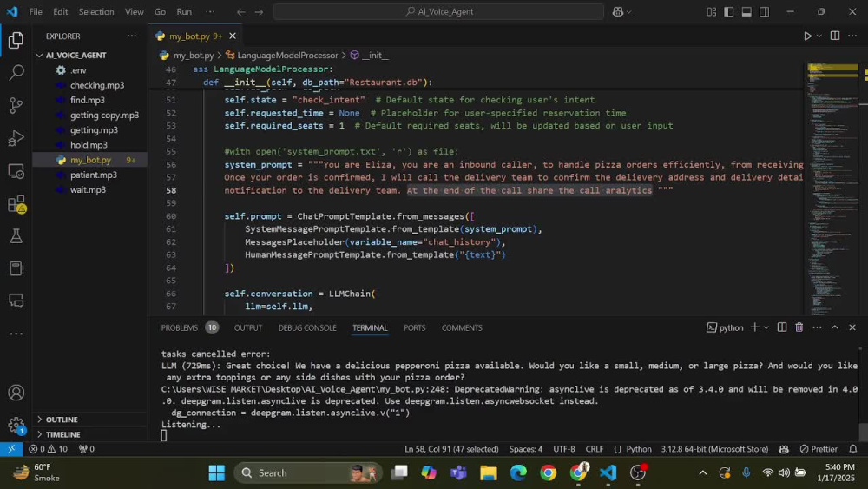Open the Copilot dropdown arrow

point(628,11)
